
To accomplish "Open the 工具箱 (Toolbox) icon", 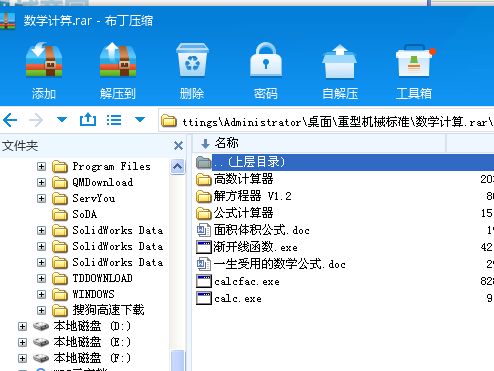I will pos(415,61).
